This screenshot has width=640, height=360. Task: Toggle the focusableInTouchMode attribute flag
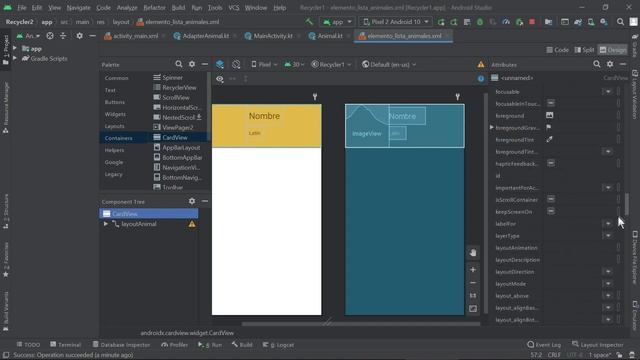click(551, 103)
